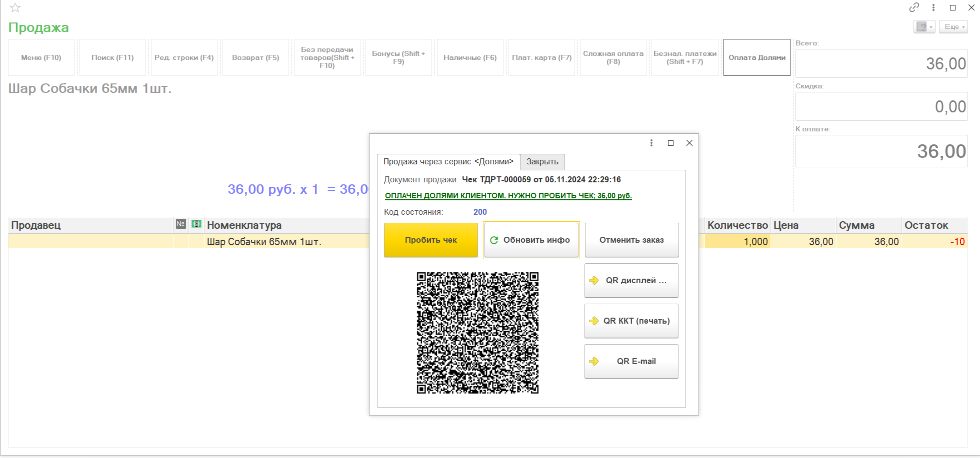
Task: Click Номенклатура column header
Action: [x=286, y=225]
